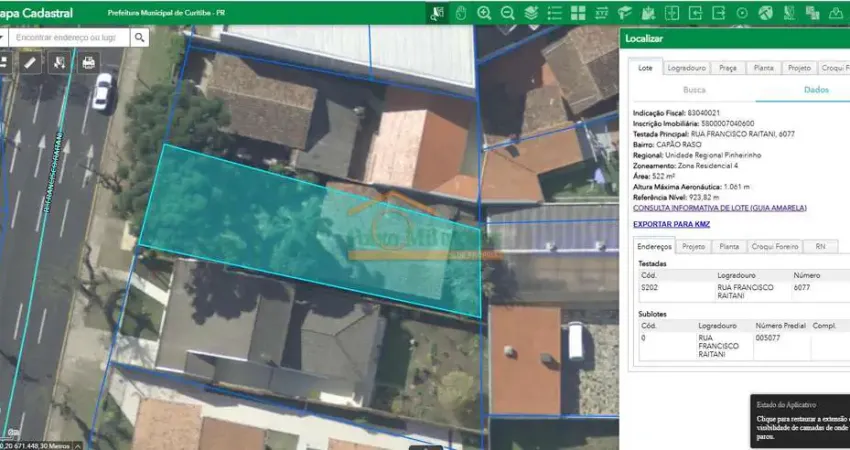Activate the zoom out magnifier tool
This screenshot has height=450, width=850.
(x=507, y=13)
